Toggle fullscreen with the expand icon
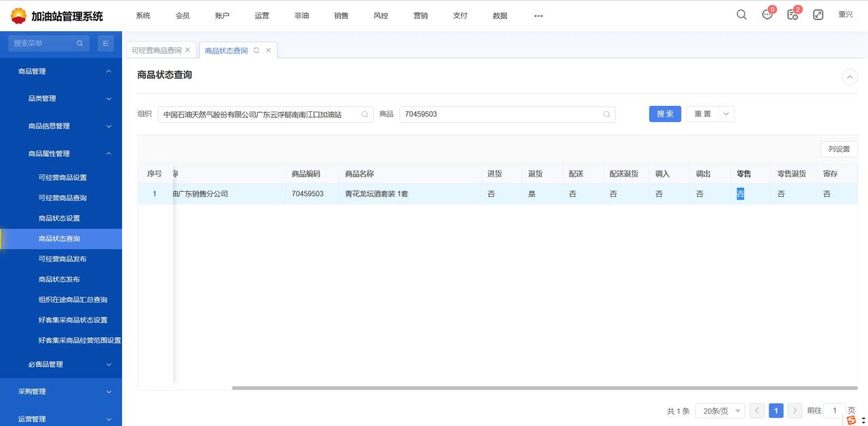This screenshot has width=868, height=426. 818,15
